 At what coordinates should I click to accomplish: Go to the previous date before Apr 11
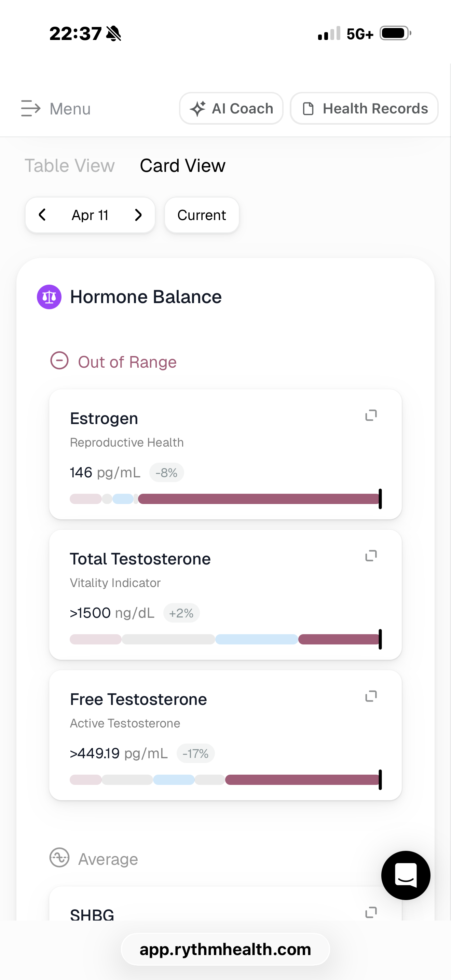[x=42, y=215]
